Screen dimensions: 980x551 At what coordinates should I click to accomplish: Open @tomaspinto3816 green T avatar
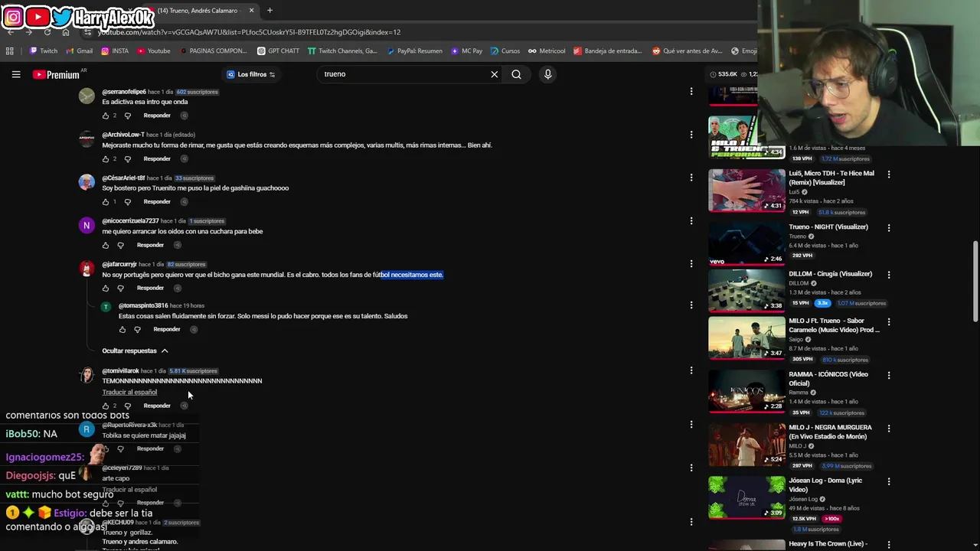[x=106, y=307]
